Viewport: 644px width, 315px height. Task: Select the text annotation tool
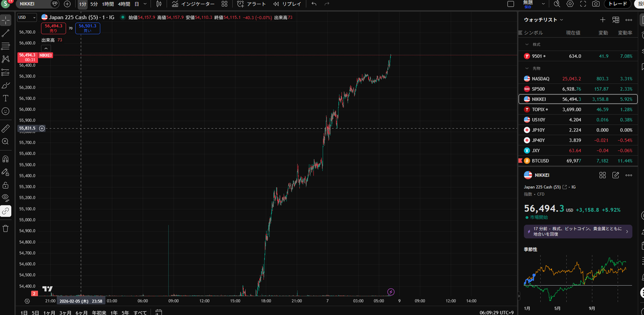(5, 98)
